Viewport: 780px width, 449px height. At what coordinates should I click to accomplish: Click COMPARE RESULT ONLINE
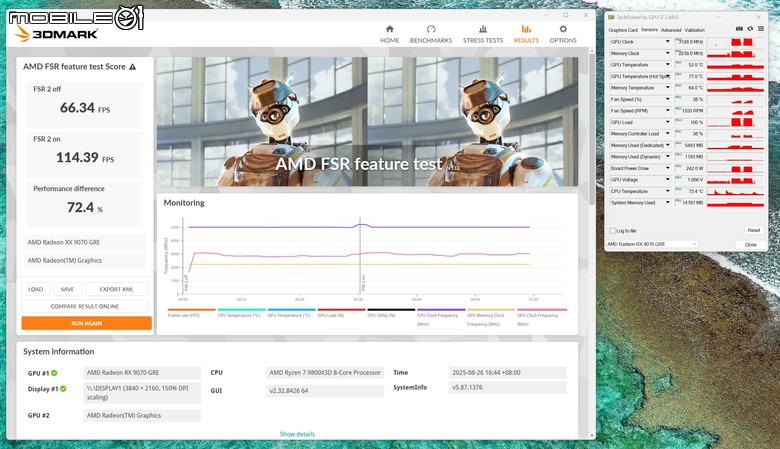click(x=85, y=306)
